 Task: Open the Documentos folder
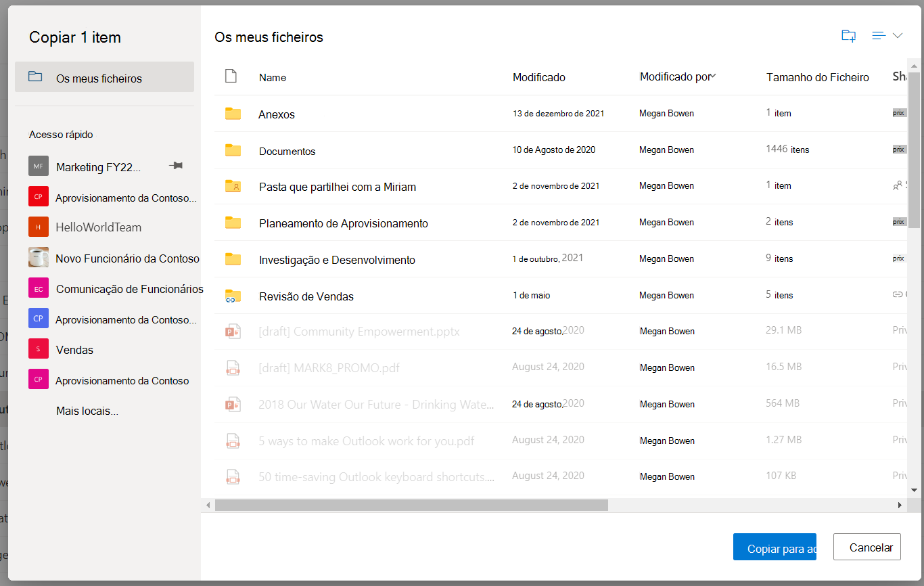[x=287, y=151]
